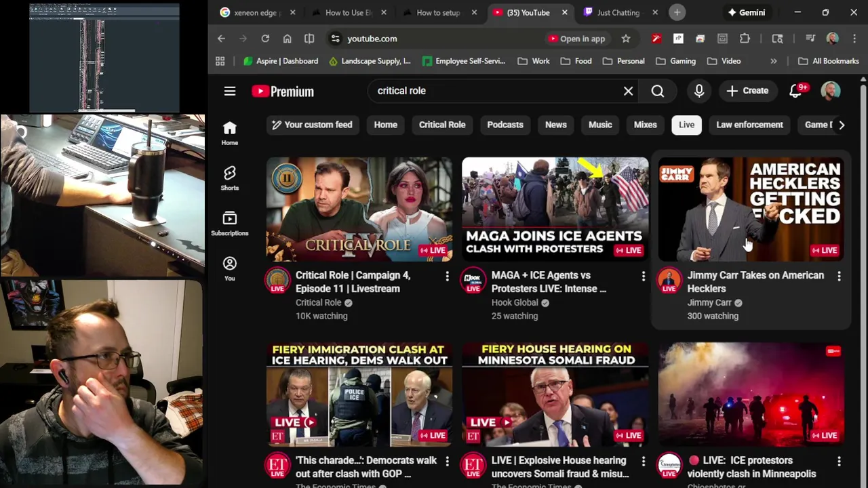Reload the page with the refresh icon
The height and width of the screenshot is (488, 868).
(x=265, y=39)
